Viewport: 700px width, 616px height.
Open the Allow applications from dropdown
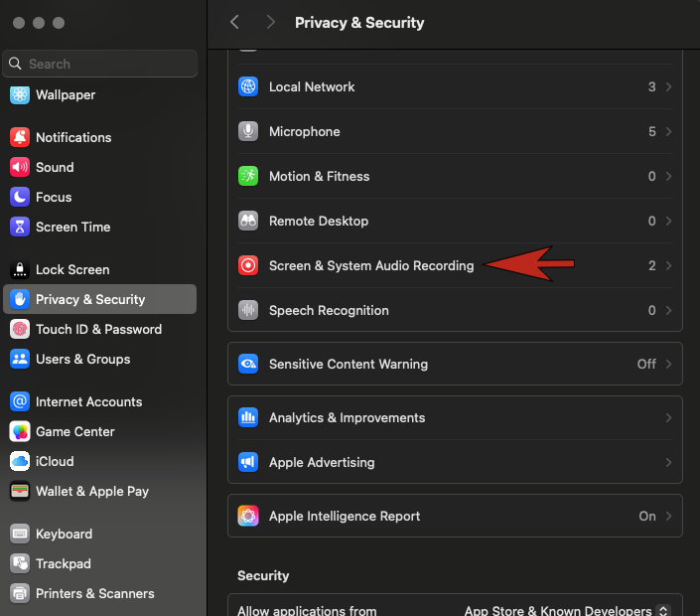coord(567,610)
